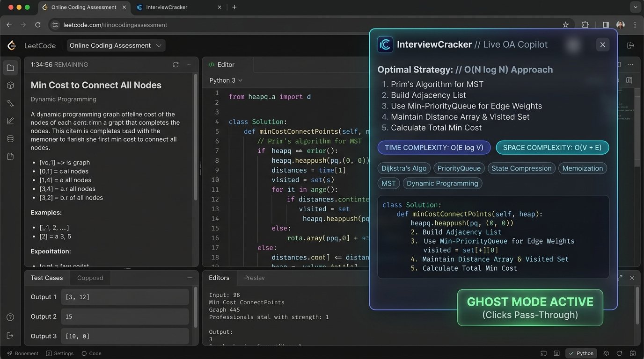Refresh the timer with the reload icon

(176, 65)
